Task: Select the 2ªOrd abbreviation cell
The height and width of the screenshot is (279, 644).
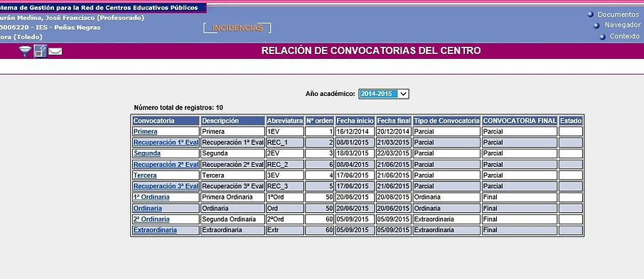Action: (x=285, y=219)
